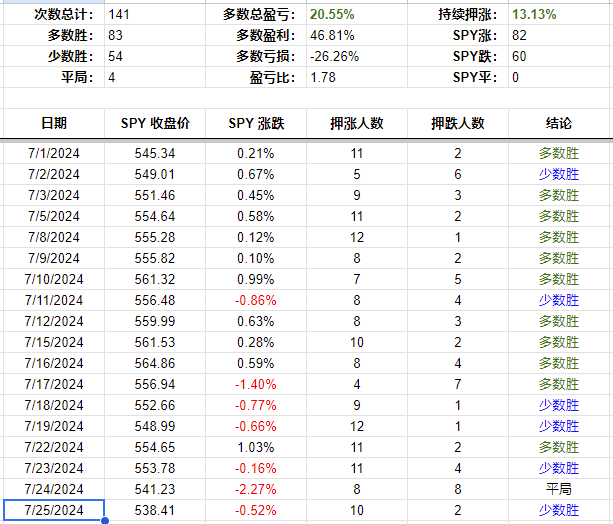The image size is (613, 524).
Task: Select the 押跌人数 header cell
Action: tap(458, 123)
